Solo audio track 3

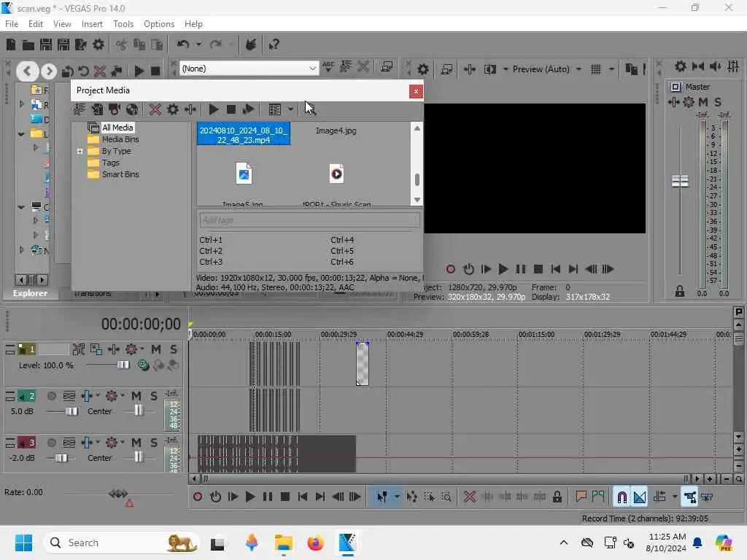tap(153, 443)
